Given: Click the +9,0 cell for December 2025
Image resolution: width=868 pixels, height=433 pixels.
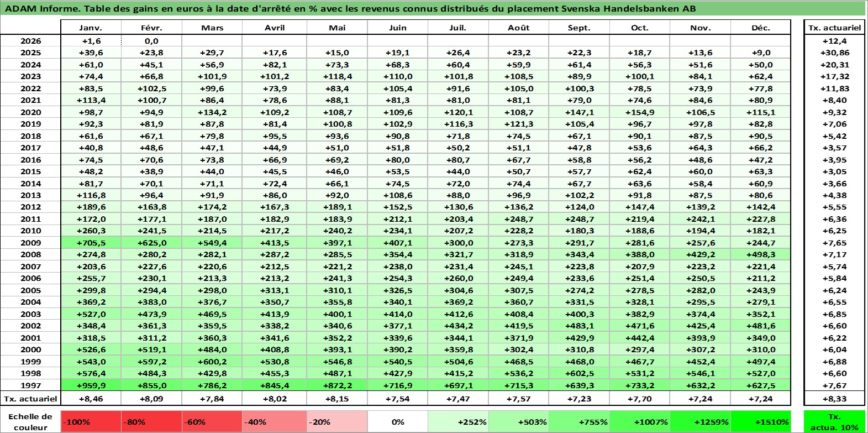Looking at the screenshot, I should coord(761,53).
